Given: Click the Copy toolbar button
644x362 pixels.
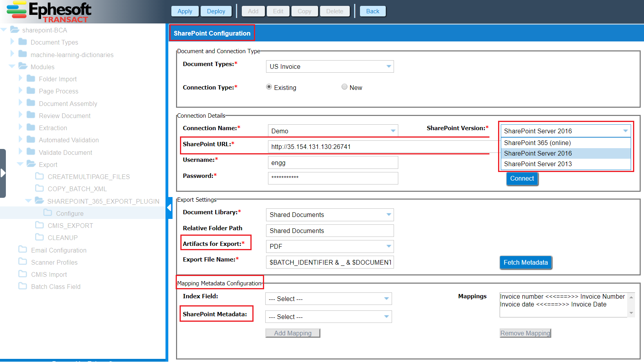Looking at the screenshot, I should 304,11.
